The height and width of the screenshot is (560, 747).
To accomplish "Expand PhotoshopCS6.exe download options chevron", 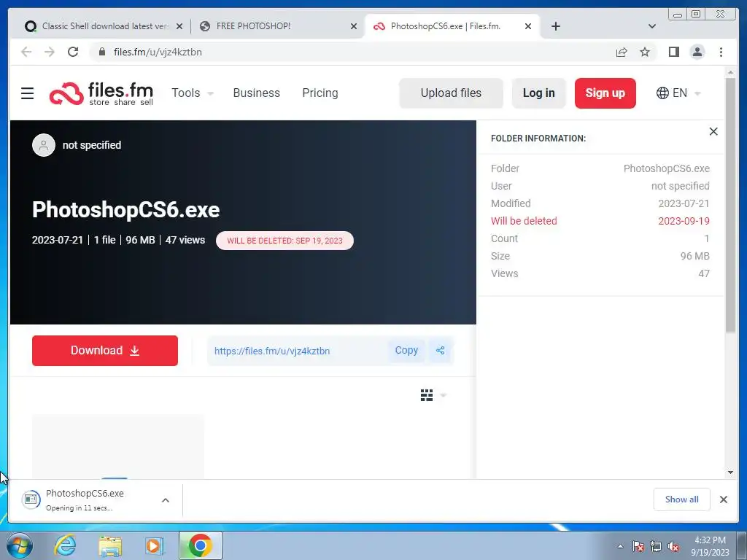I will coord(166,500).
